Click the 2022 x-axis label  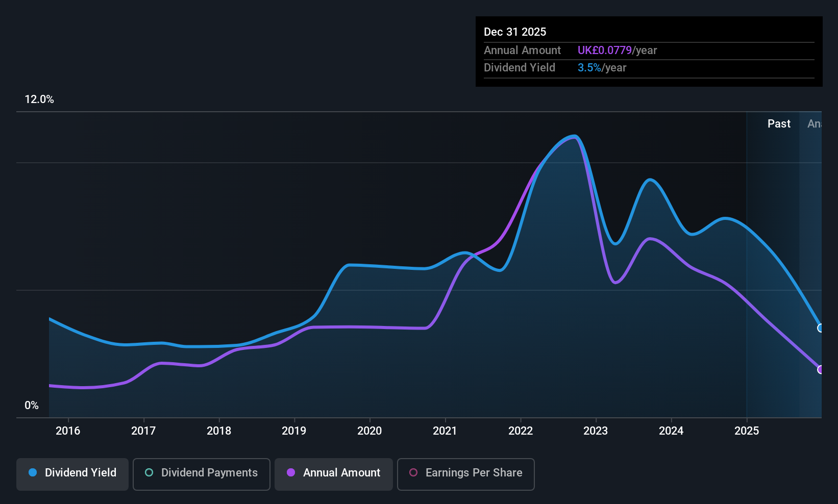[521, 431]
